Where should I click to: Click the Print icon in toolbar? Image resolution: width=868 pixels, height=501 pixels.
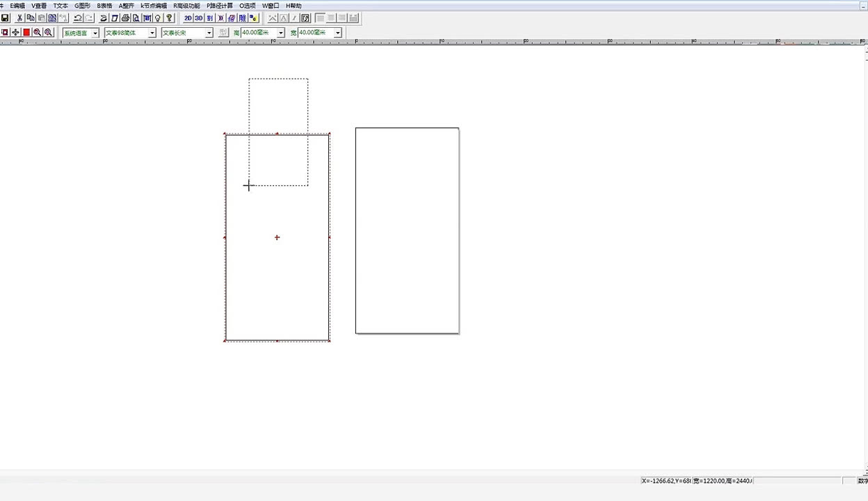coord(125,18)
